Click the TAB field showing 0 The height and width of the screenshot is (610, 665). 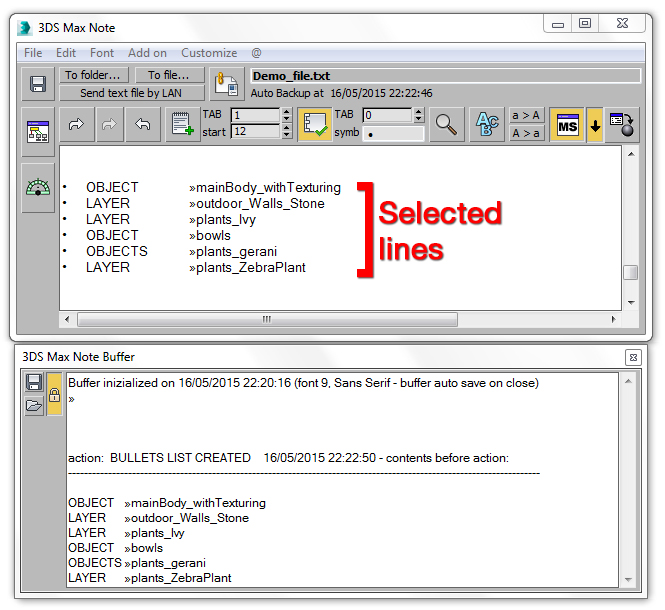coord(387,115)
